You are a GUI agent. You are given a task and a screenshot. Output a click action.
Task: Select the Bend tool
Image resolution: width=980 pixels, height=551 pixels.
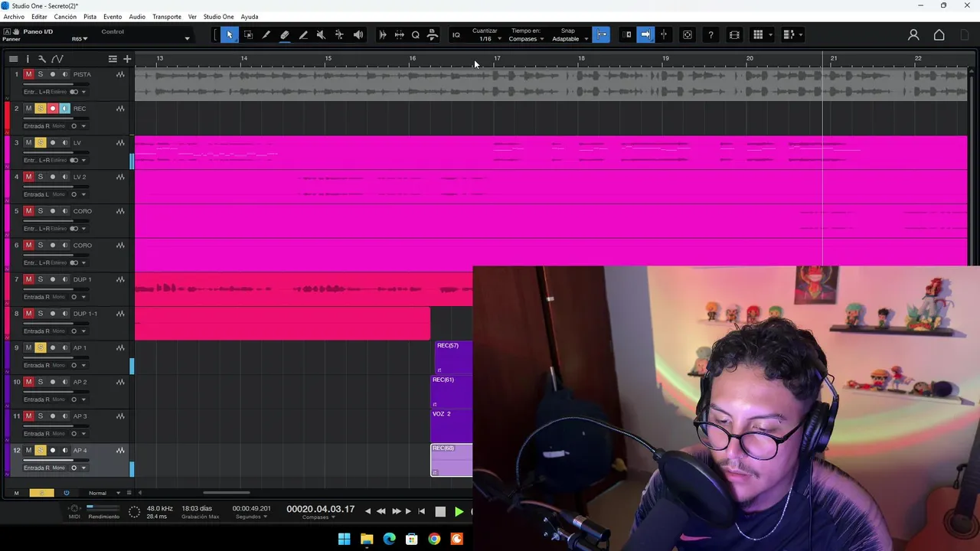point(339,34)
